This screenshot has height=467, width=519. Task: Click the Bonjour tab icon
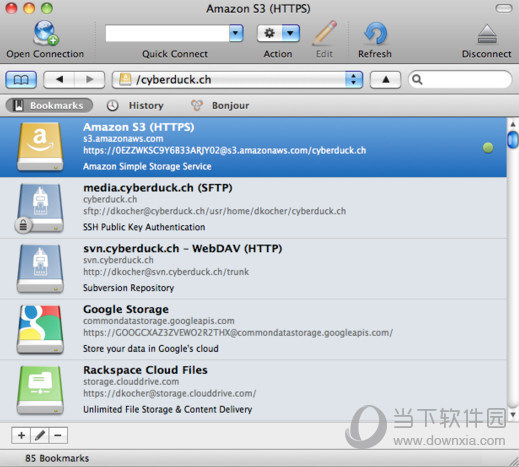197,106
